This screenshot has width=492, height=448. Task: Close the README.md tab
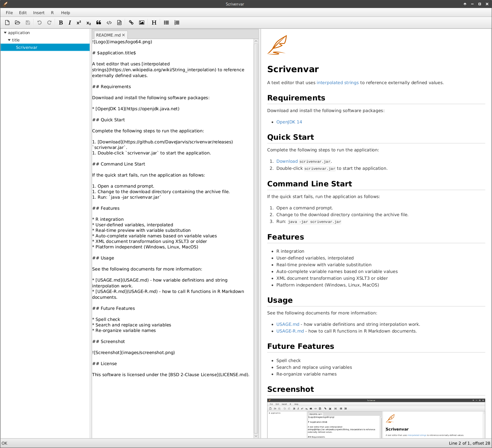coord(123,35)
